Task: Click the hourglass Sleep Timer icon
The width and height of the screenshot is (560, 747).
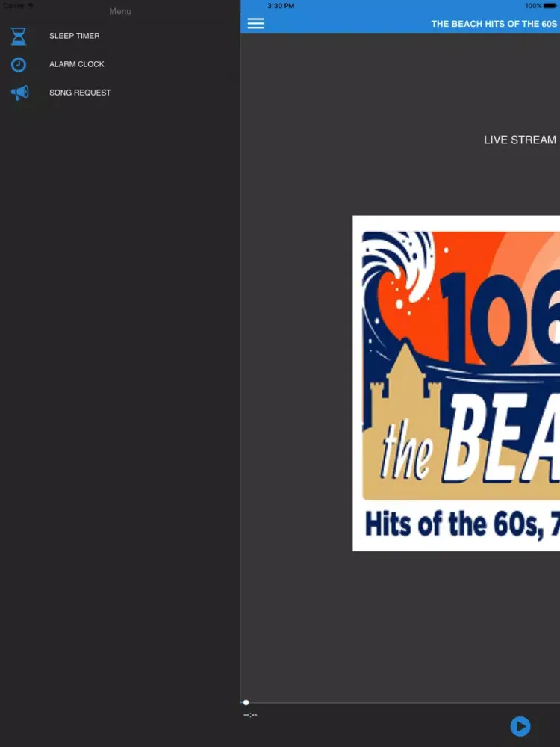Action: click(19, 36)
